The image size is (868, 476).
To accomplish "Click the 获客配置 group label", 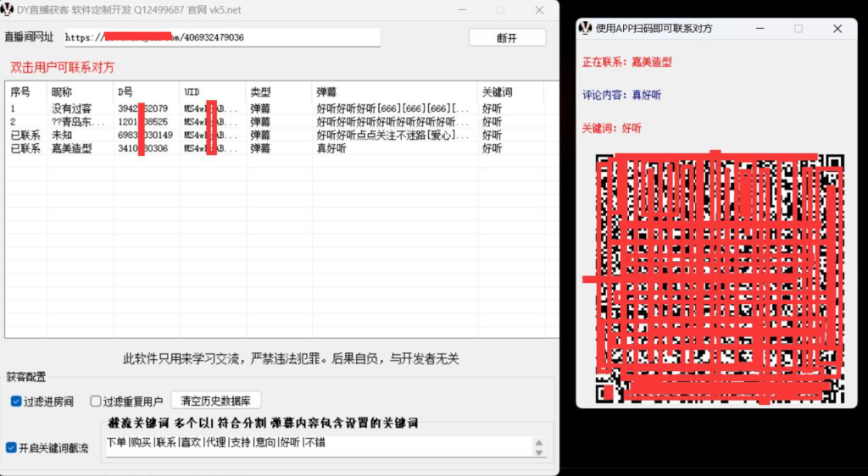I will coord(26,377).
